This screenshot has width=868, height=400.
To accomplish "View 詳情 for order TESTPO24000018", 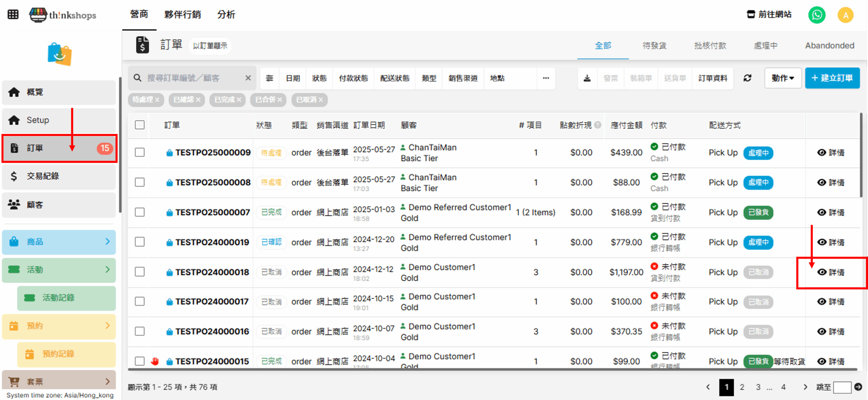I will [831, 272].
